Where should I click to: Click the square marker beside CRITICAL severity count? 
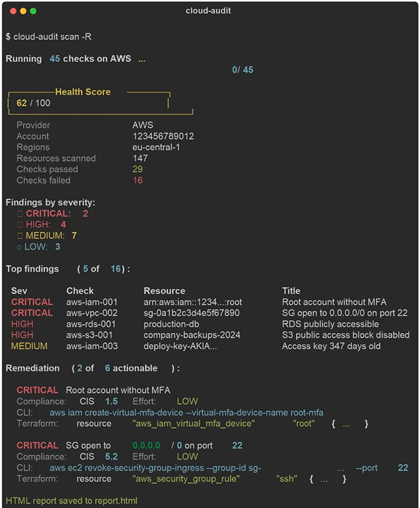tap(19, 214)
